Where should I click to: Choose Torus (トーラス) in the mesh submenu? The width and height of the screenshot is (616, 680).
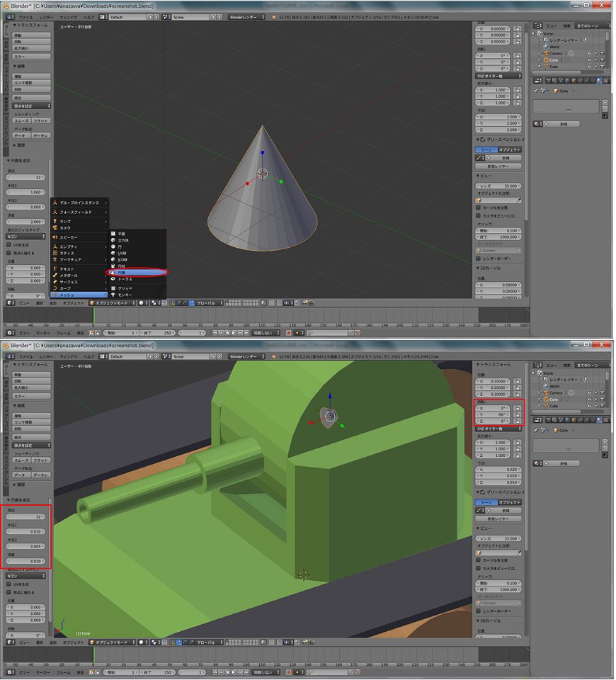coord(125,279)
